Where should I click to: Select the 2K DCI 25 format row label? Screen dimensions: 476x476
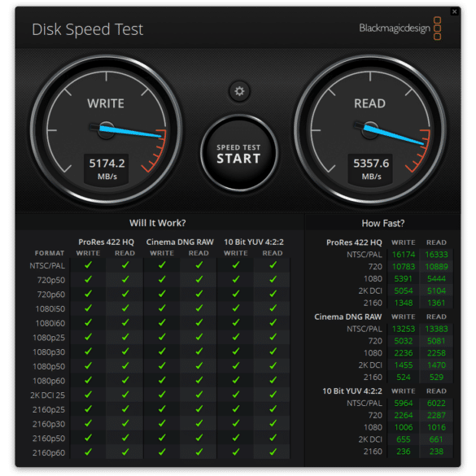pos(48,395)
